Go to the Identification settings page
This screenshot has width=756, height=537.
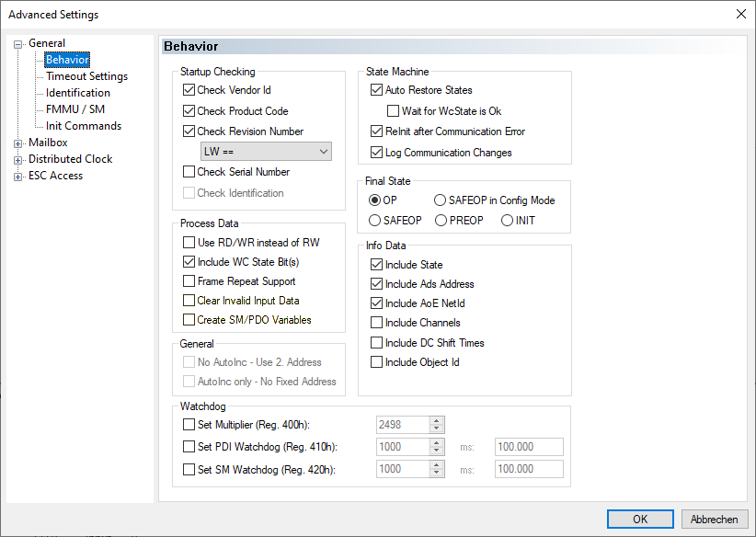click(78, 93)
